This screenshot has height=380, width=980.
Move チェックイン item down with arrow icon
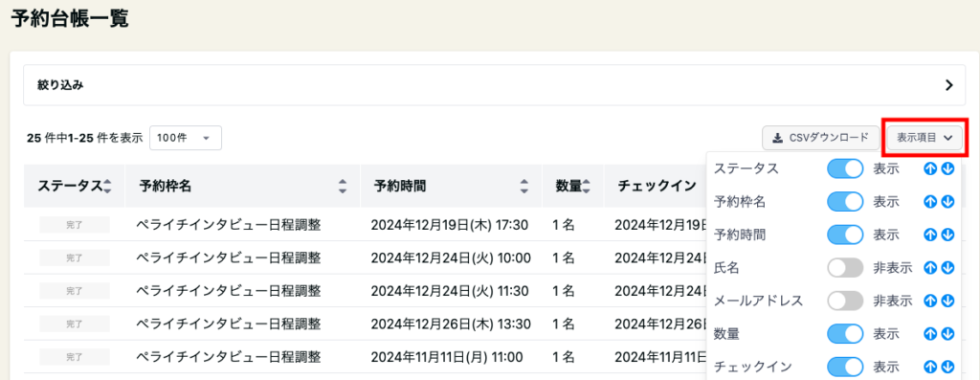pyautogui.click(x=947, y=367)
